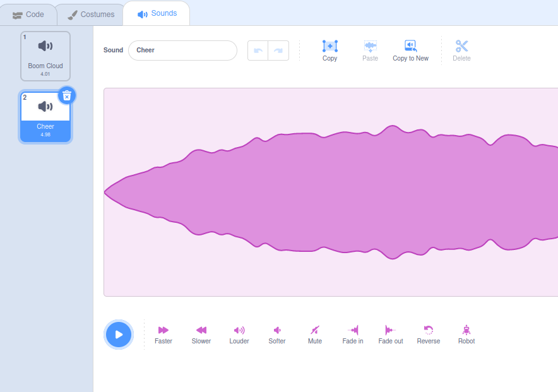Make the sound Louder
This screenshot has height=392, width=558.
click(239, 333)
